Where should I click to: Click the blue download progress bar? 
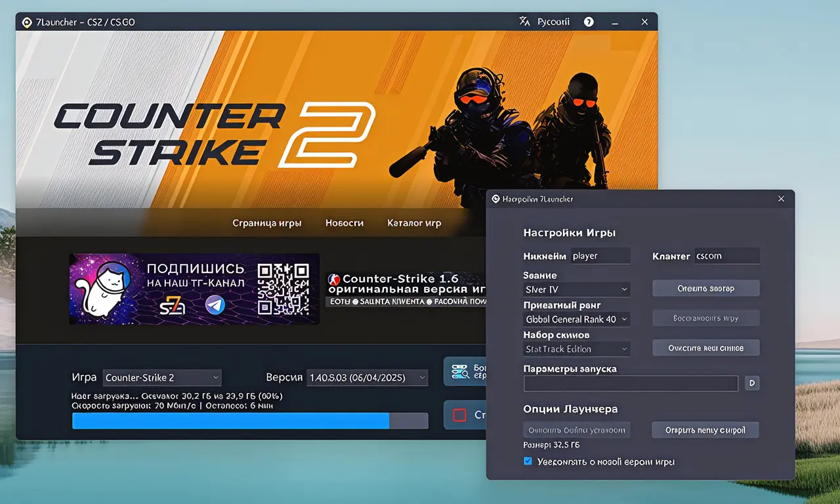click(230, 421)
